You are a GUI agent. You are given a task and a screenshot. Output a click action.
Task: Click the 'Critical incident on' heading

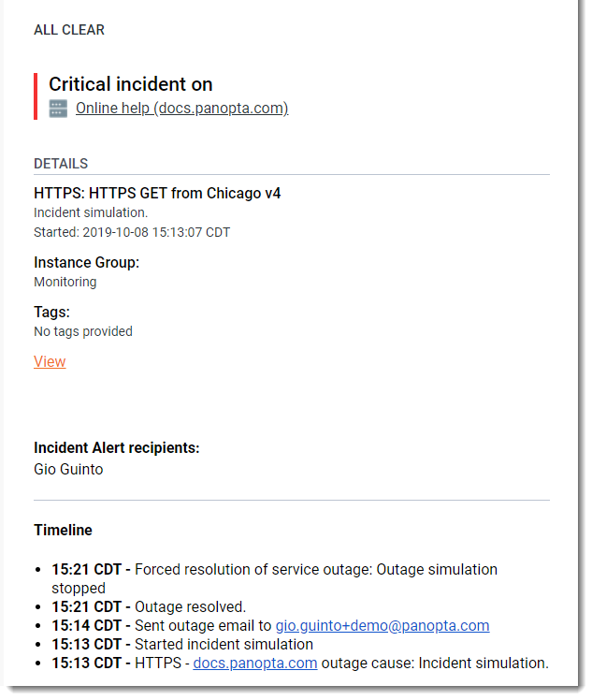click(x=131, y=84)
